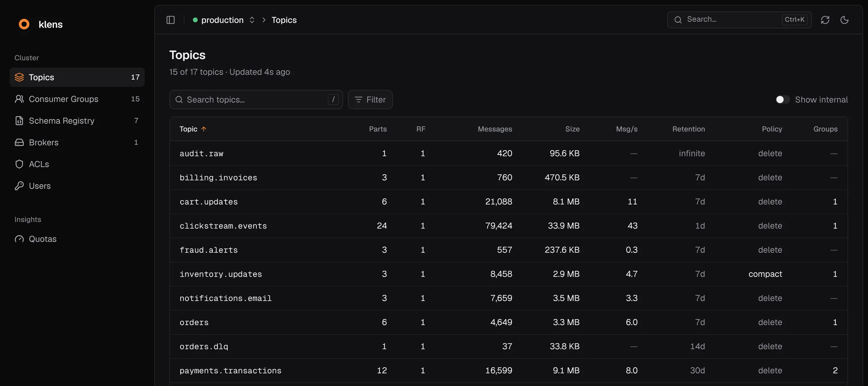Focus the global Search box
The height and width of the screenshot is (386, 868).
[x=739, y=20]
